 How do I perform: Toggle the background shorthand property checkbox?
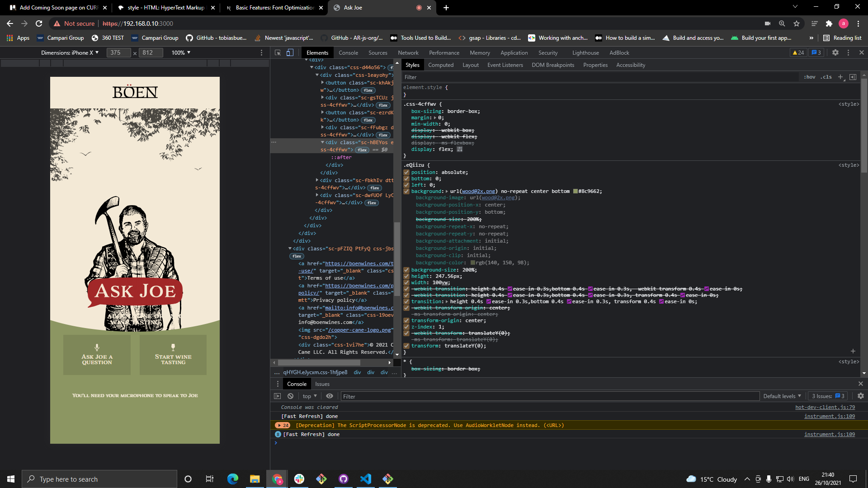[406, 192]
